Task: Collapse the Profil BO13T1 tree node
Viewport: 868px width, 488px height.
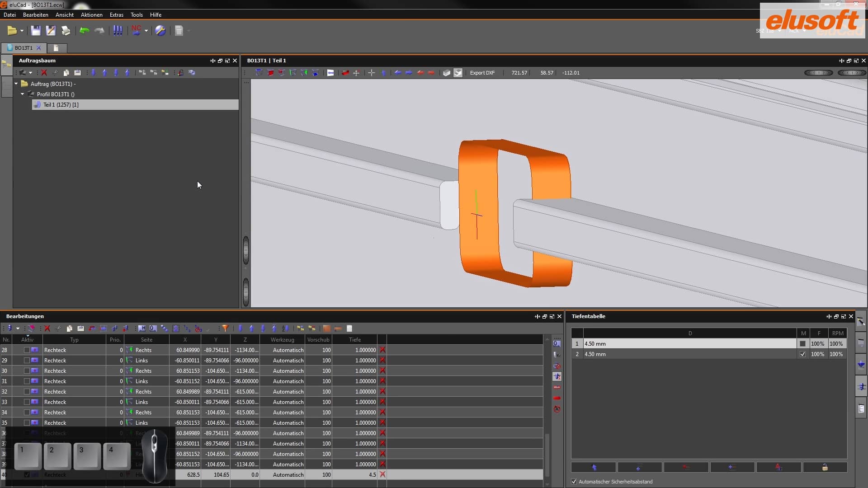Action: pyautogui.click(x=22, y=94)
